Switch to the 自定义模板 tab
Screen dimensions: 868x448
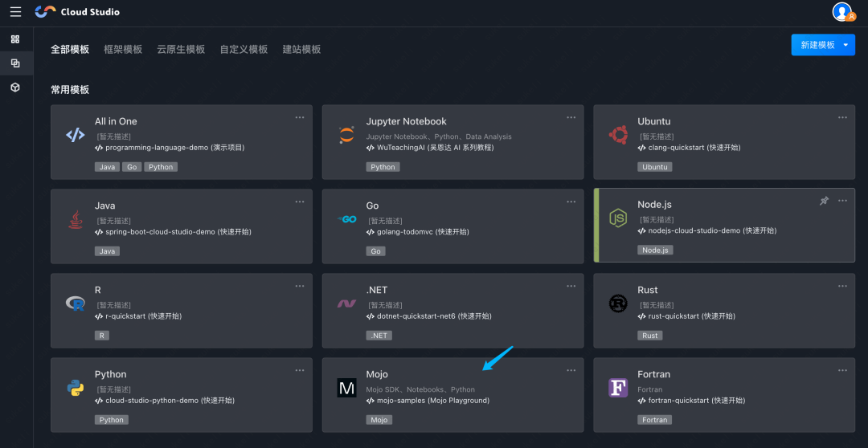(x=244, y=50)
